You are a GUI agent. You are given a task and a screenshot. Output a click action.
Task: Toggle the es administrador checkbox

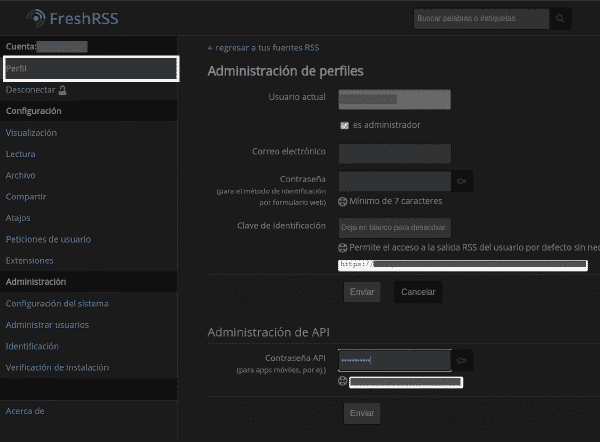[344, 126]
